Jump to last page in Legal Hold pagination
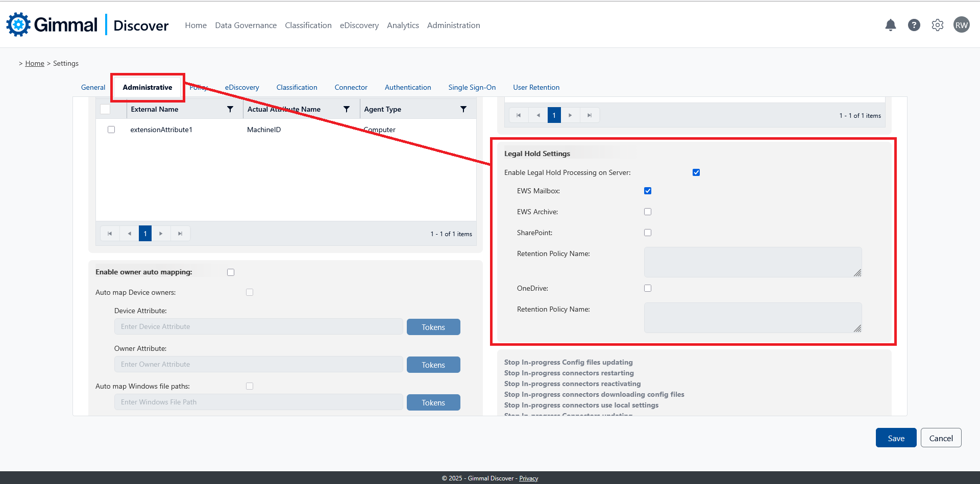Image resolution: width=980 pixels, height=484 pixels. pyautogui.click(x=590, y=115)
